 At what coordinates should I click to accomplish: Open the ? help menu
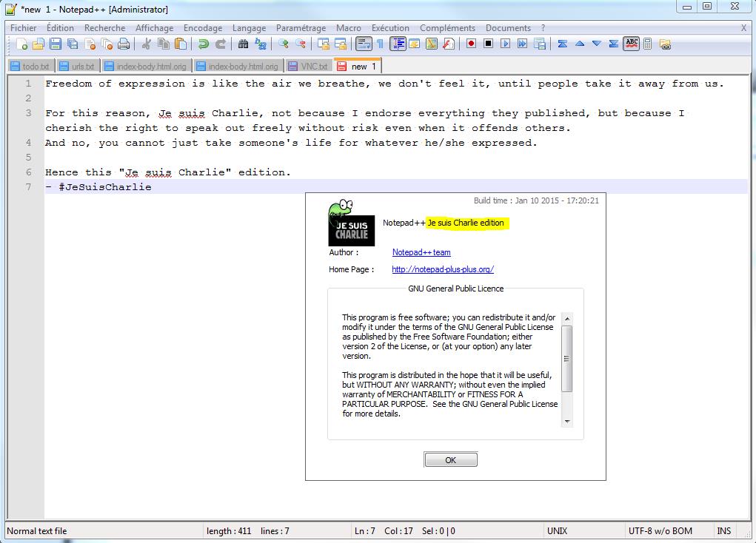pos(543,28)
